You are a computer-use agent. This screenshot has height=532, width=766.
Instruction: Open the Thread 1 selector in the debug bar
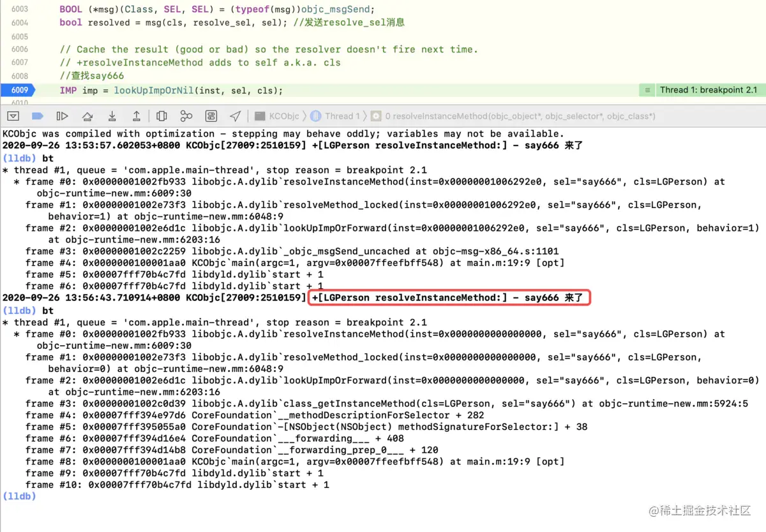(336, 116)
